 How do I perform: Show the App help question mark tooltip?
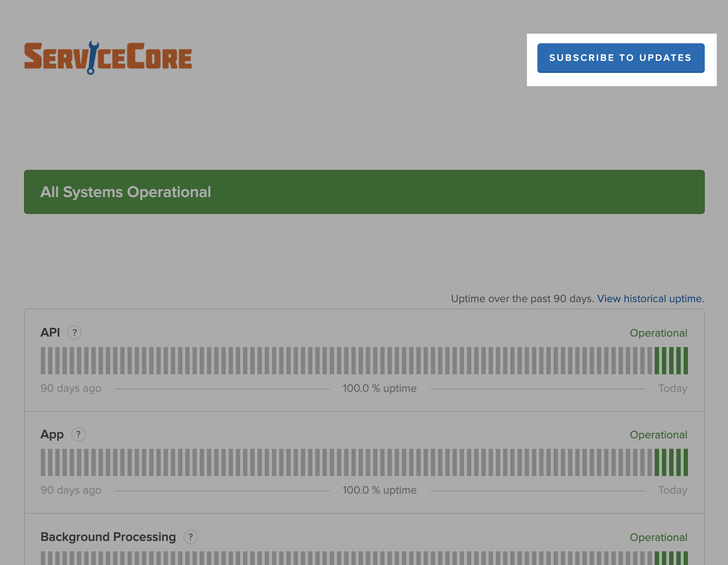pyautogui.click(x=78, y=434)
